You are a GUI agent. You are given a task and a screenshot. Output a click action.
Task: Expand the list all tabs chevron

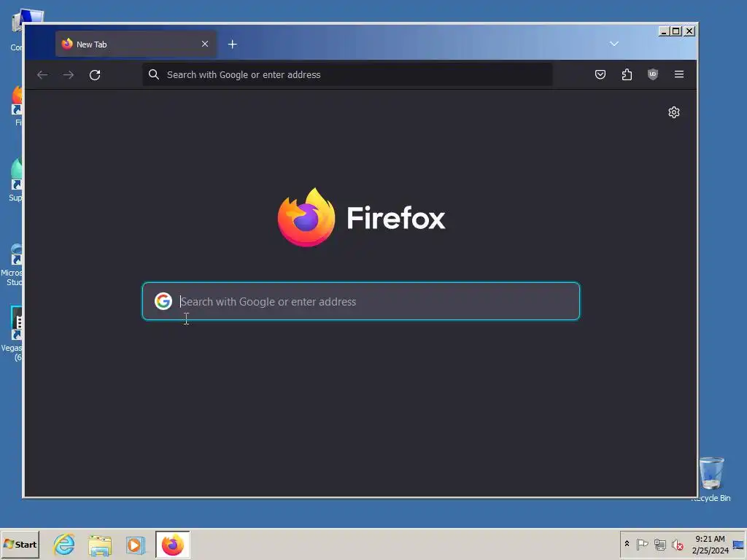614,44
